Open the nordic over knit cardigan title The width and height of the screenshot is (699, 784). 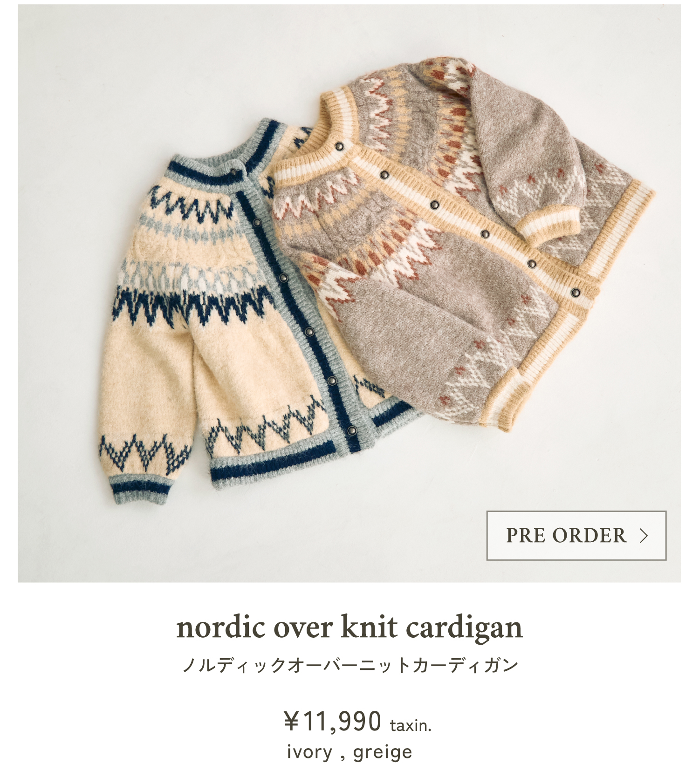pos(349,627)
